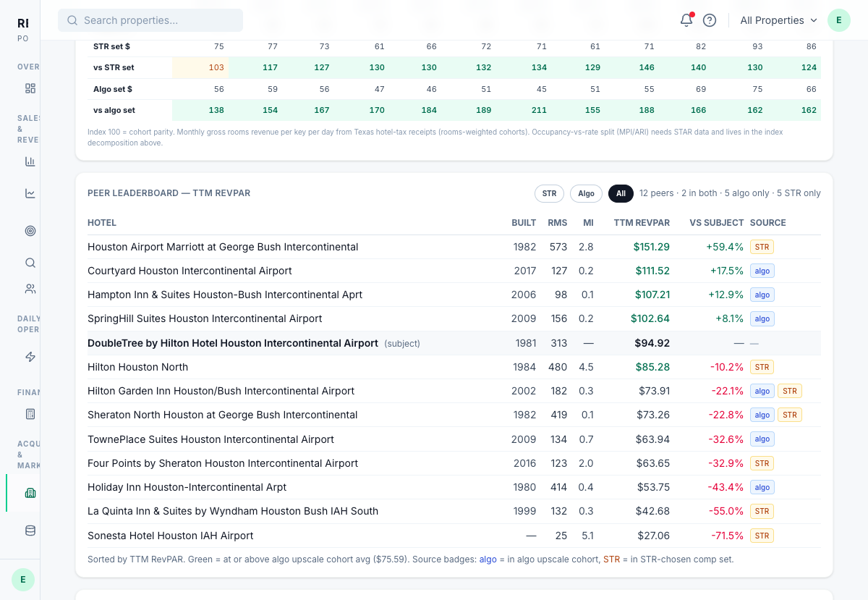The height and width of the screenshot is (600, 868).
Task: Open the All Properties dropdown
Action: [778, 20]
